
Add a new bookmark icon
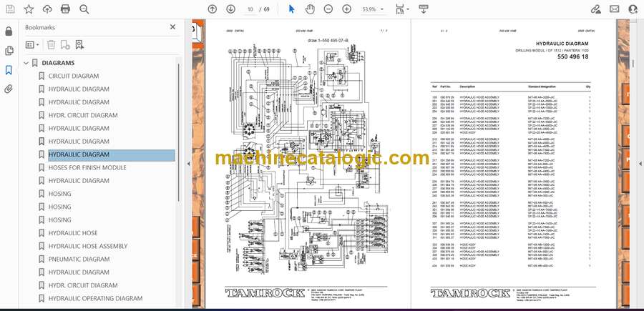coord(65,45)
